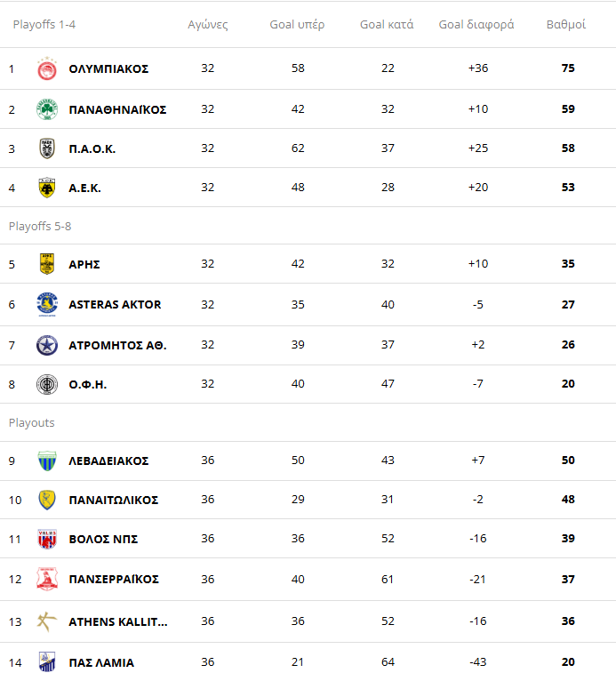Click the Volos NPS red-blue crest
The width and height of the screenshot is (616, 673).
(47, 539)
